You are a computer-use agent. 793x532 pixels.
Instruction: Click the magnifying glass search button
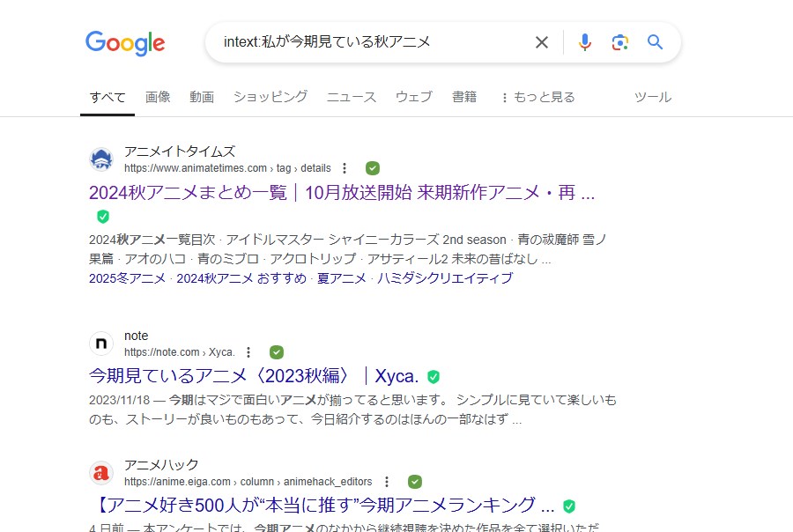click(655, 42)
